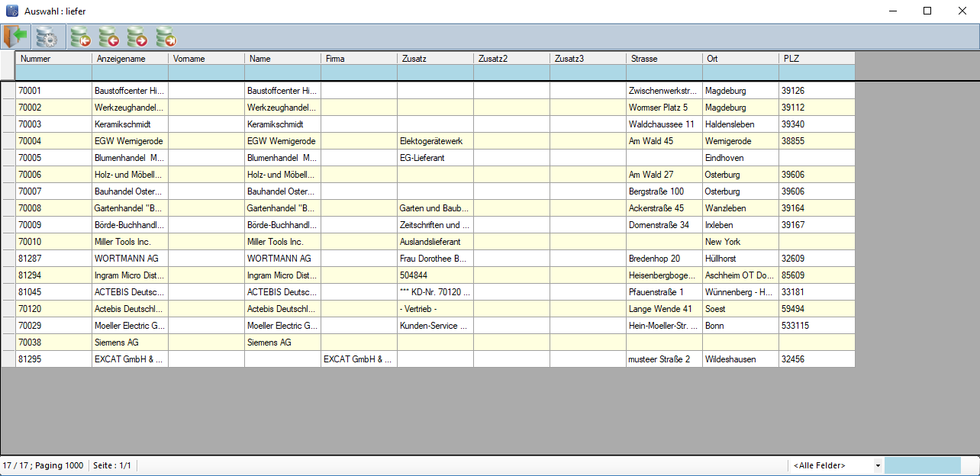The width and height of the screenshot is (980, 476).
Task: Select the Keramikschmidt cell in Anzeigename column
Action: 130,124
